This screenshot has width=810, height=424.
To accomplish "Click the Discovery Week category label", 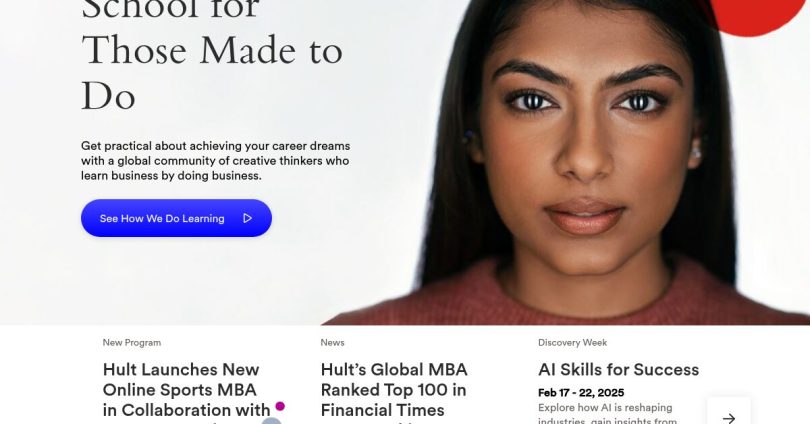I will click(572, 342).
